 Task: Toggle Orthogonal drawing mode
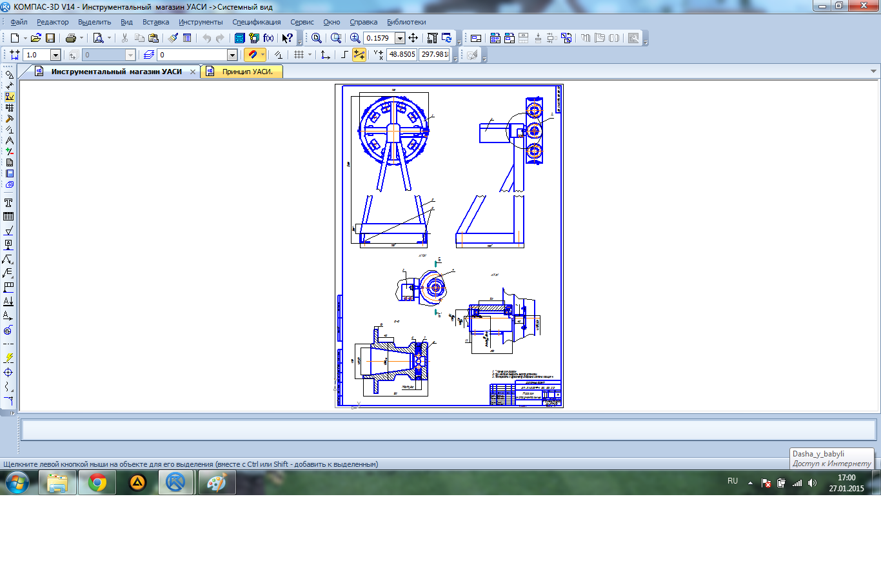pos(344,55)
